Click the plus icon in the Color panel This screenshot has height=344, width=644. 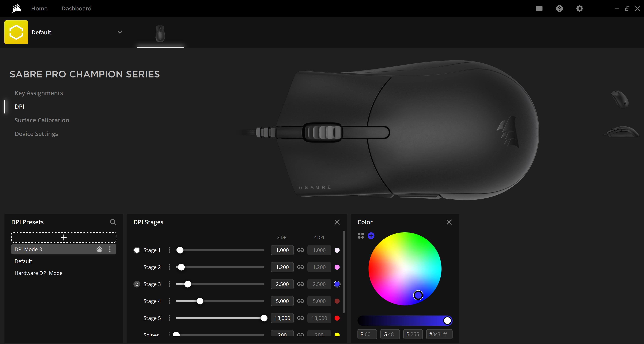(371, 236)
